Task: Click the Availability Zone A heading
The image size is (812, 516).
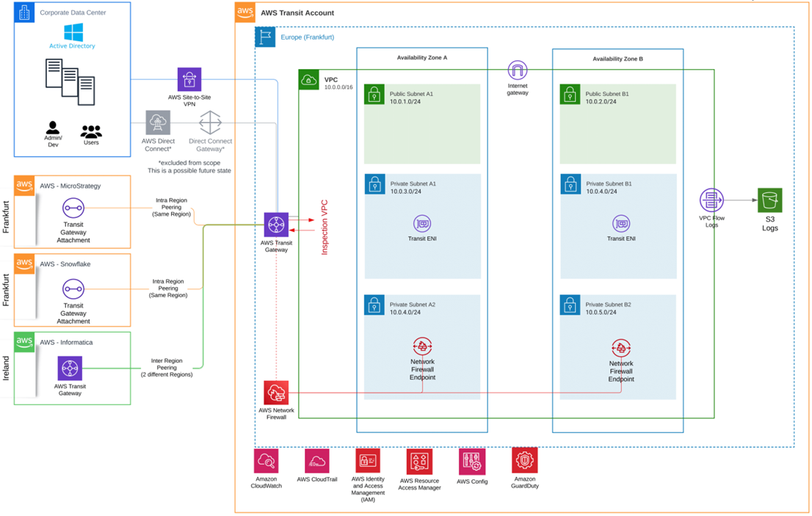Action: pyautogui.click(x=422, y=57)
